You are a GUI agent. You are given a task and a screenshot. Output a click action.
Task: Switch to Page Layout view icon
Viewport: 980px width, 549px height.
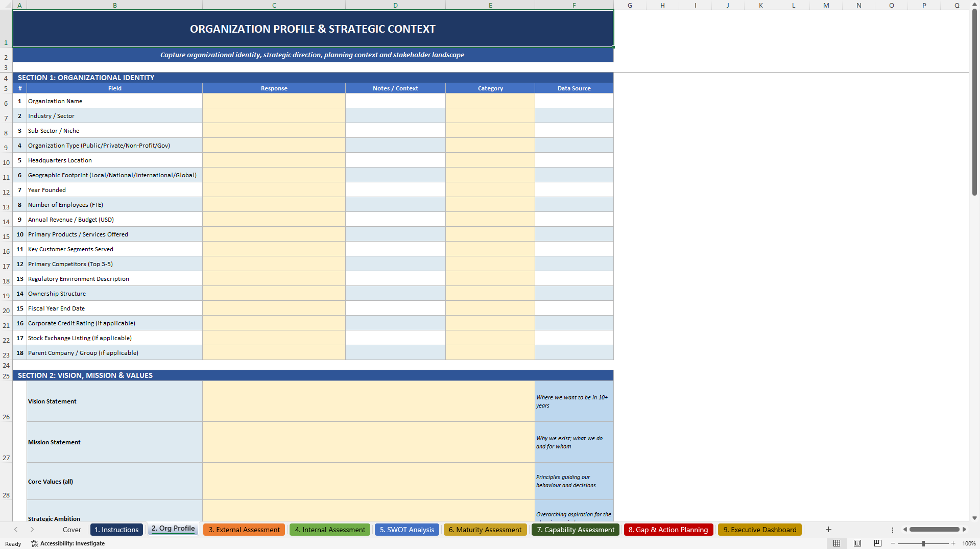point(857,543)
